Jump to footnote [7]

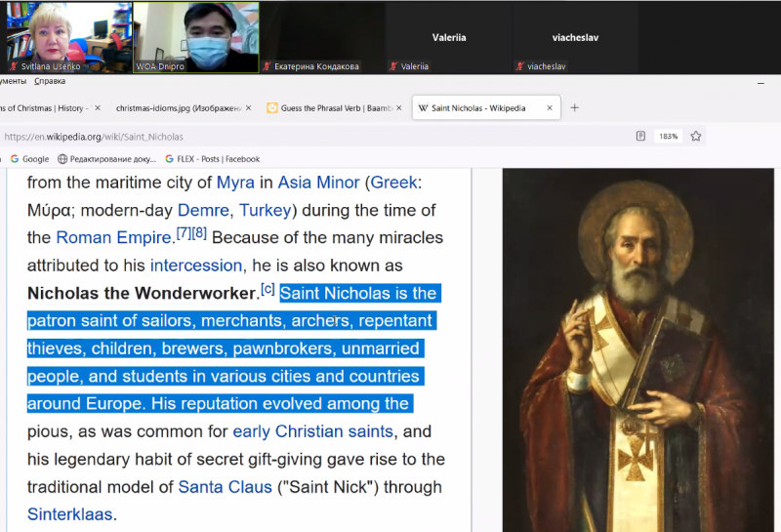pyautogui.click(x=185, y=232)
